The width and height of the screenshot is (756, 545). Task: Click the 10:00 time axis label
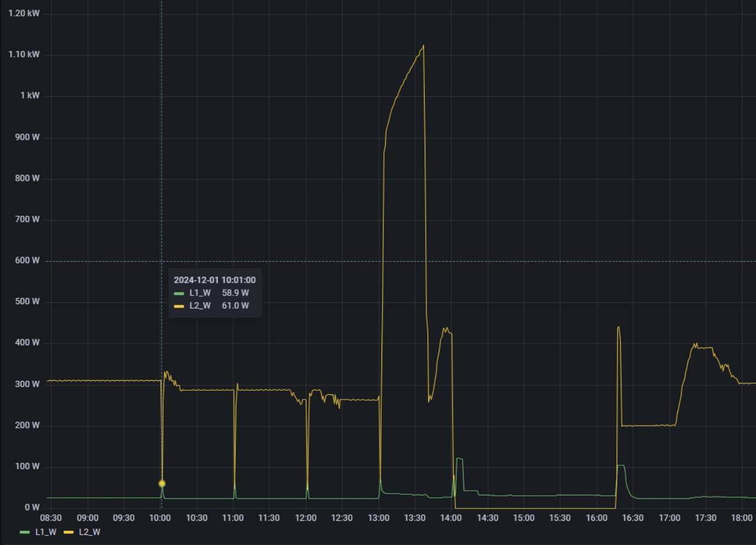pos(160,518)
